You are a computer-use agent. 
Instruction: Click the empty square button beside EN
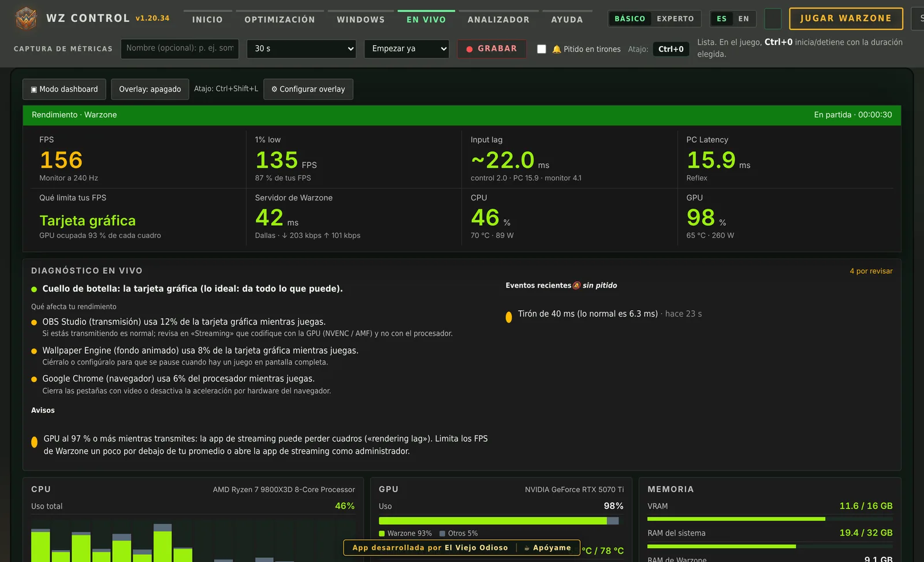tap(773, 19)
